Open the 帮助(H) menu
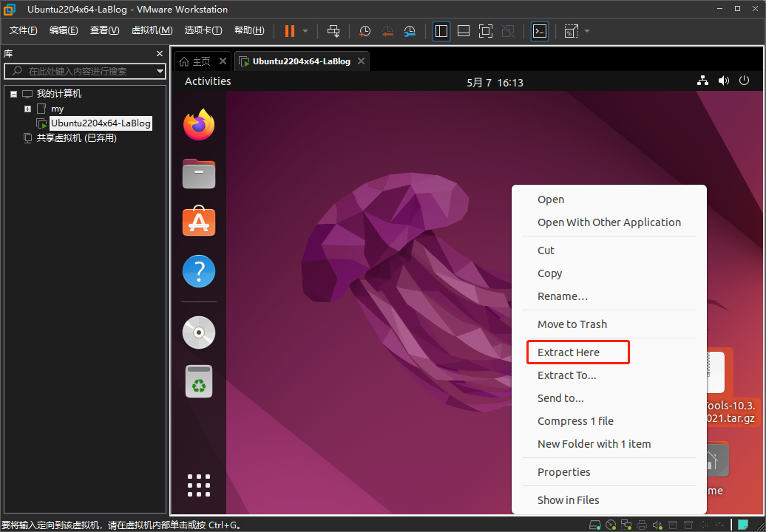The image size is (766, 532). pyautogui.click(x=249, y=30)
